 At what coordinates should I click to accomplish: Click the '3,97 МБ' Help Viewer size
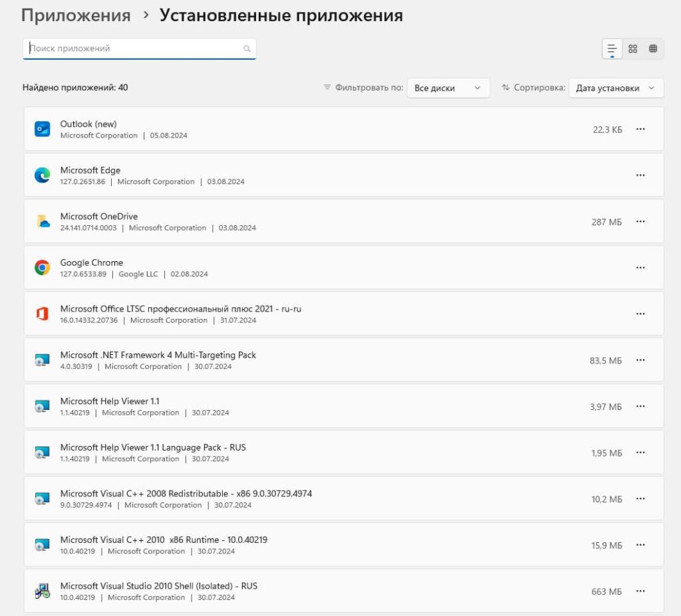(605, 407)
